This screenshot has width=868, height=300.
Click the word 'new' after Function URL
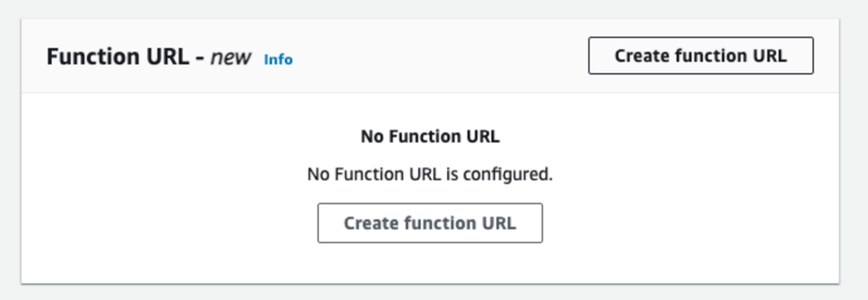(x=231, y=57)
